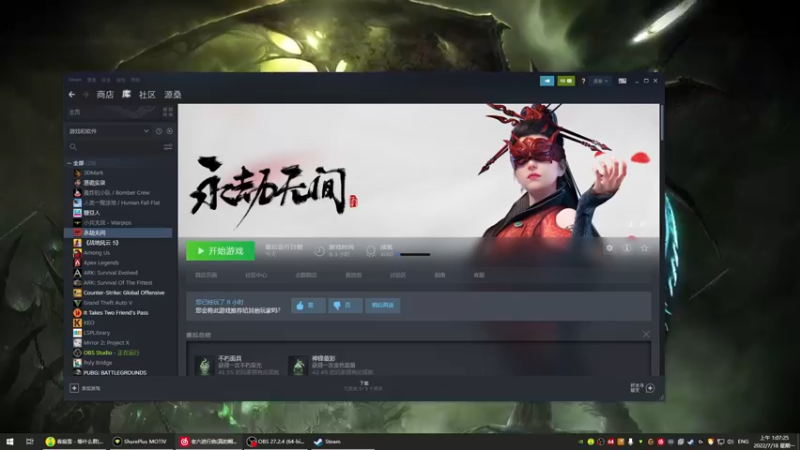Click the first achievement thumbnail in summary
The height and width of the screenshot is (450, 800).
(205, 365)
